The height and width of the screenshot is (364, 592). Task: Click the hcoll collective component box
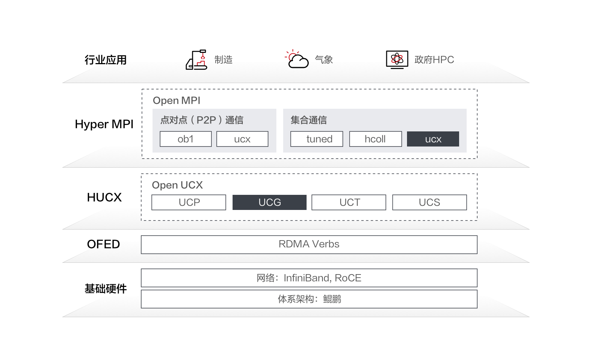pyautogui.click(x=376, y=139)
